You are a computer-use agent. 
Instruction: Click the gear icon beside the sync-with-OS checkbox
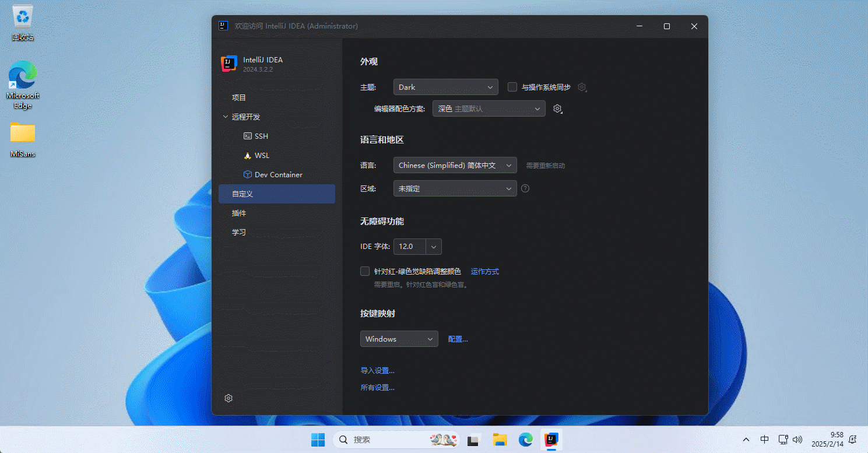pos(582,87)
